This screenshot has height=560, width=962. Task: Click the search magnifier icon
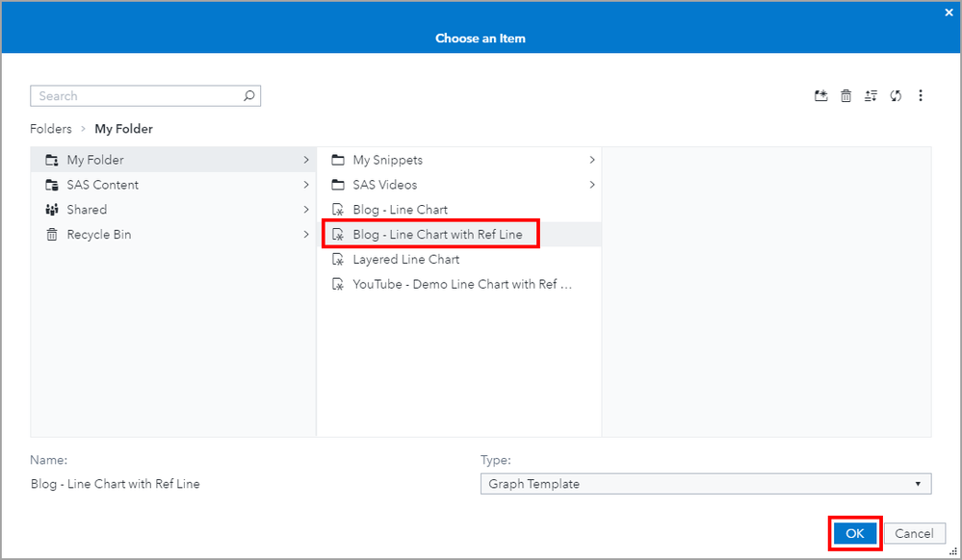[249, 96]
